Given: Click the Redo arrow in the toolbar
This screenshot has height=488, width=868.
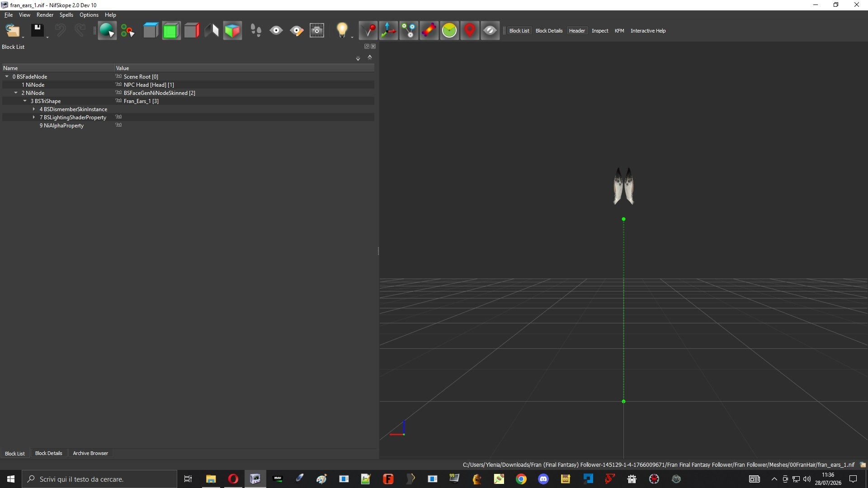Looking at the screenshot, I should [x=80, y=31].
